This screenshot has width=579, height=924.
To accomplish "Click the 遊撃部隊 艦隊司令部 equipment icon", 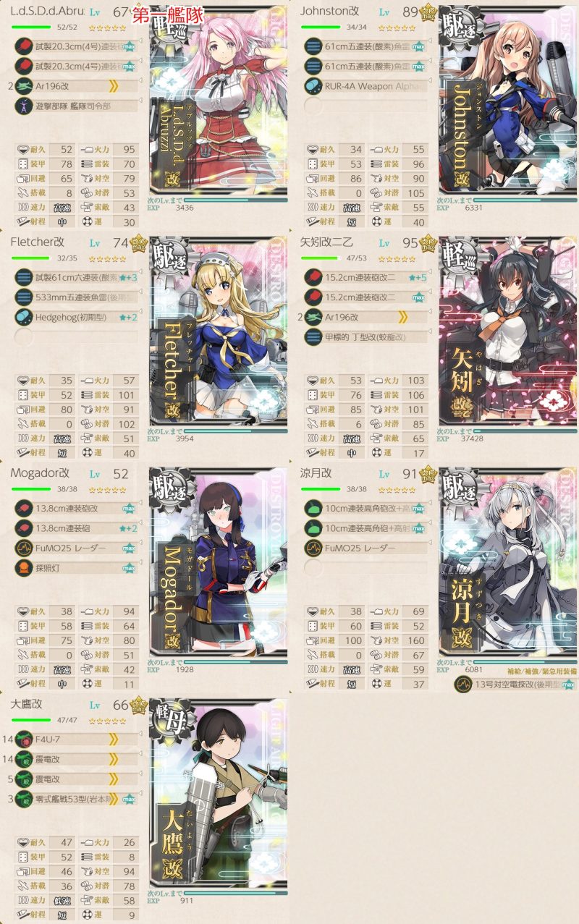I will tap(22, 106).
